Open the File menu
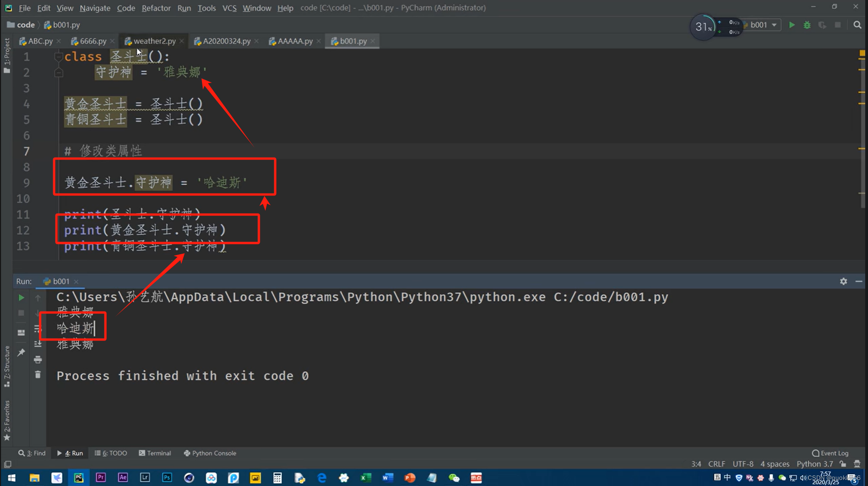 (x=24, y=8)
